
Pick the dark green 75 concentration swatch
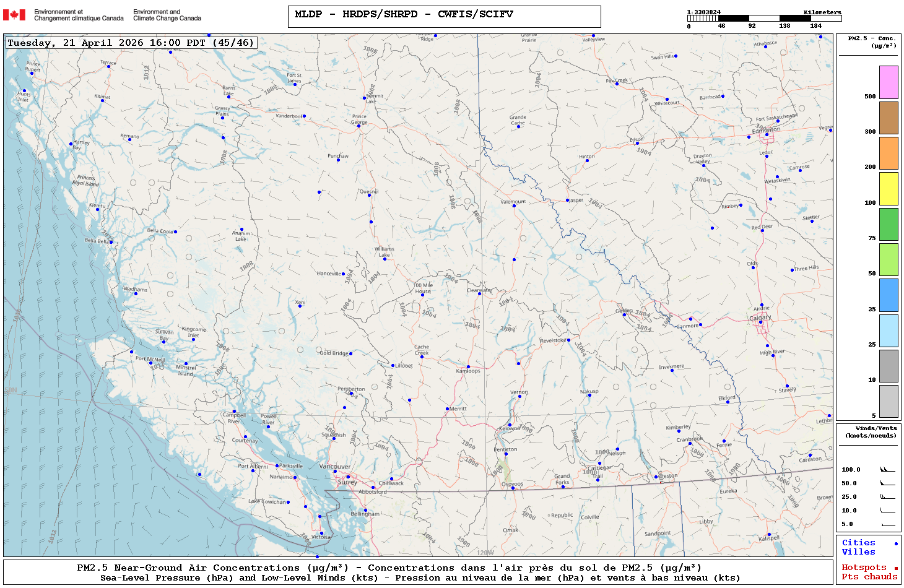point(889,224)
